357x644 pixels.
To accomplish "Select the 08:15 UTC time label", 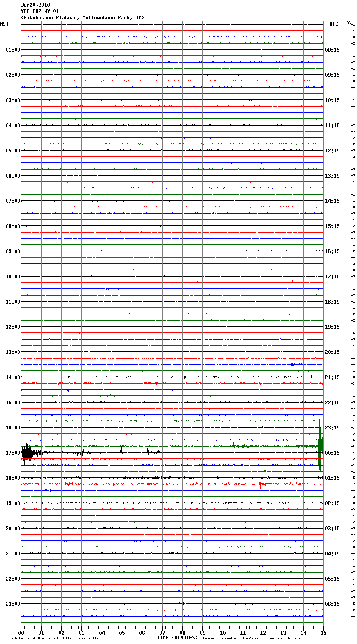I will coord(332,50).
